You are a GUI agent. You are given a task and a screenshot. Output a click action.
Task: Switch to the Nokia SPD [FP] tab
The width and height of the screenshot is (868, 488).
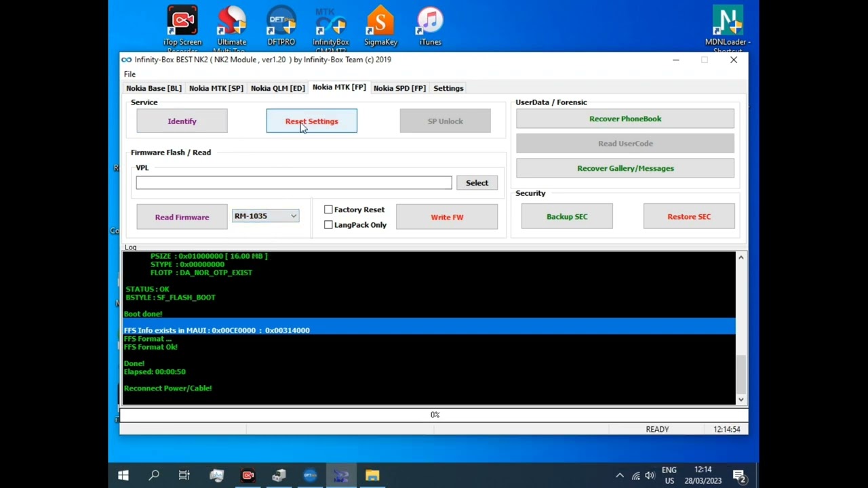point(399,88)
